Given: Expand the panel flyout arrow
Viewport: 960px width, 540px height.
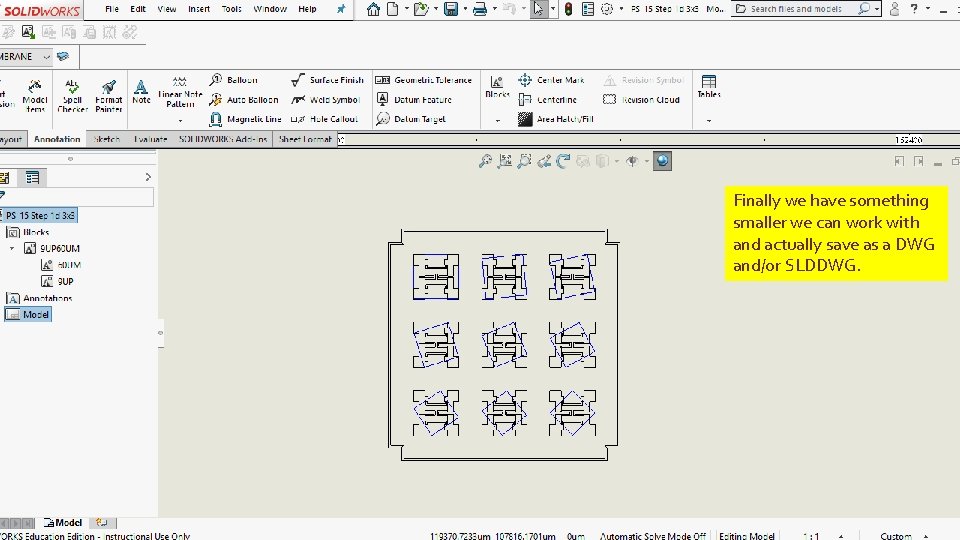Looking at the screenshot, I should point(148,177).
